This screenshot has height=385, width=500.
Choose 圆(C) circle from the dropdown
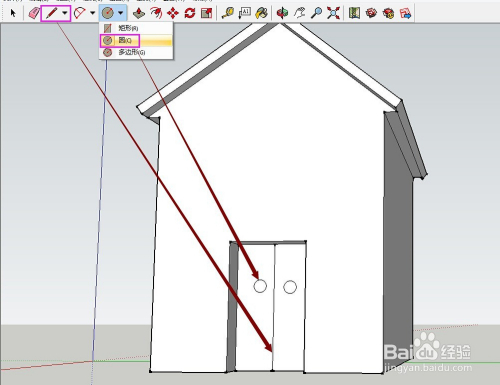tap(136, 40)
